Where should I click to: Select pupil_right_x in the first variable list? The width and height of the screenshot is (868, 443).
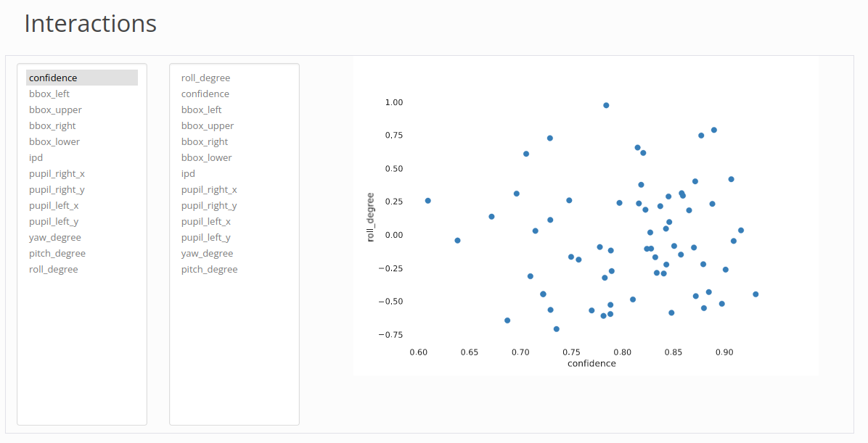click(57, 173)
